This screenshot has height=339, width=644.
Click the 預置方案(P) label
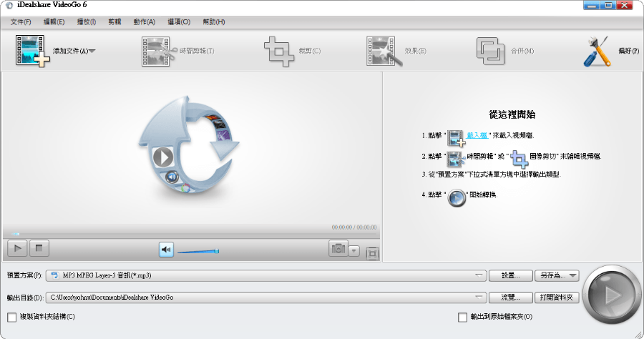coord(24,275)
